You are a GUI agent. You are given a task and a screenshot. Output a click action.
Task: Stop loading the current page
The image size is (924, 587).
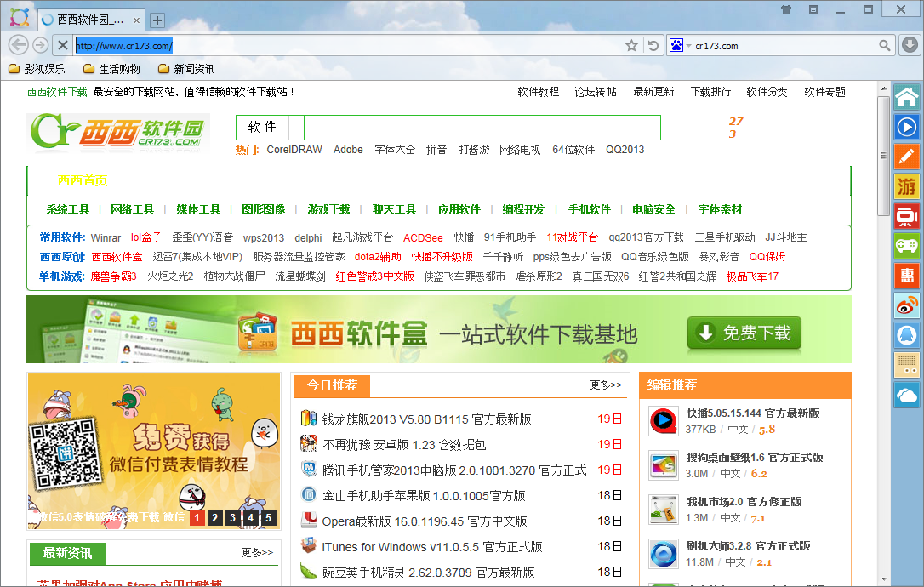[x=62, y=45]
